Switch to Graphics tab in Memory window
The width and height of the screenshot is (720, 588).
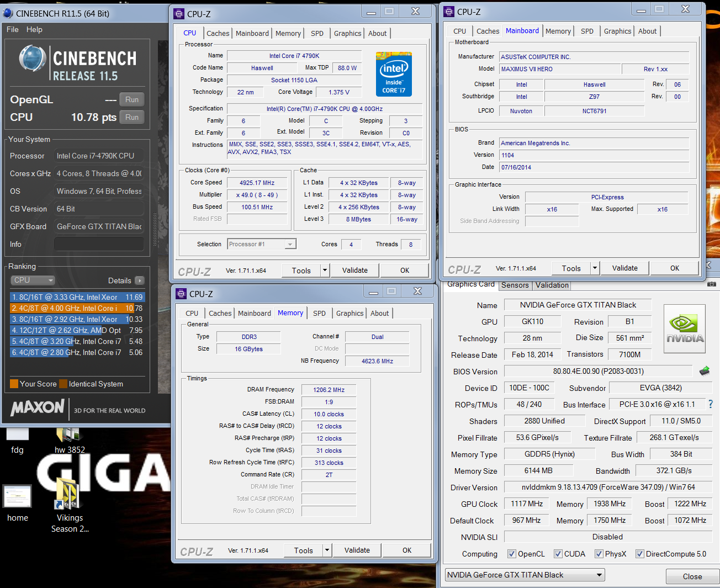pos(350,313)
